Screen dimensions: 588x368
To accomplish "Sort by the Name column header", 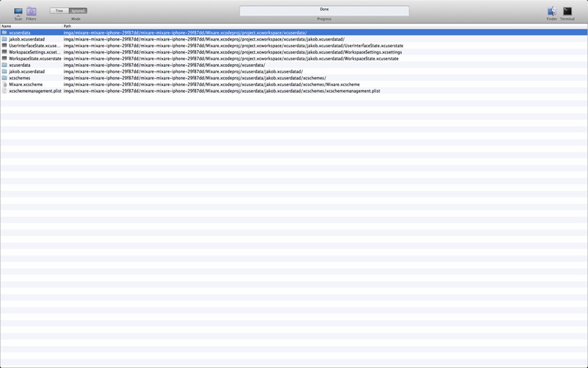I will pyautogui.click(x=31, y=26).
